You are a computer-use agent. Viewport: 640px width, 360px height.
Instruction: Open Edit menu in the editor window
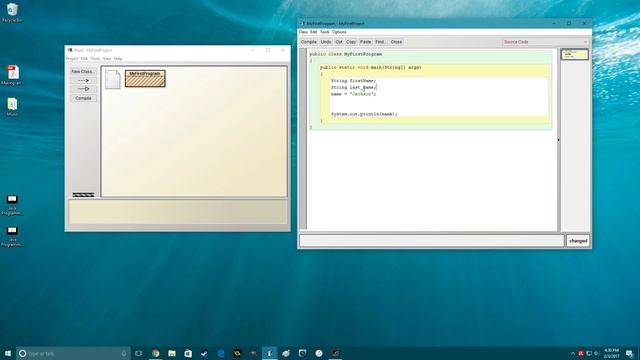(313, 32)
